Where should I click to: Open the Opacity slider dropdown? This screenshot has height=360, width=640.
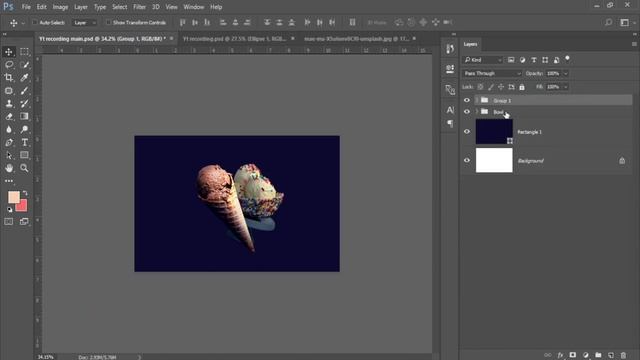click(566, 73)
